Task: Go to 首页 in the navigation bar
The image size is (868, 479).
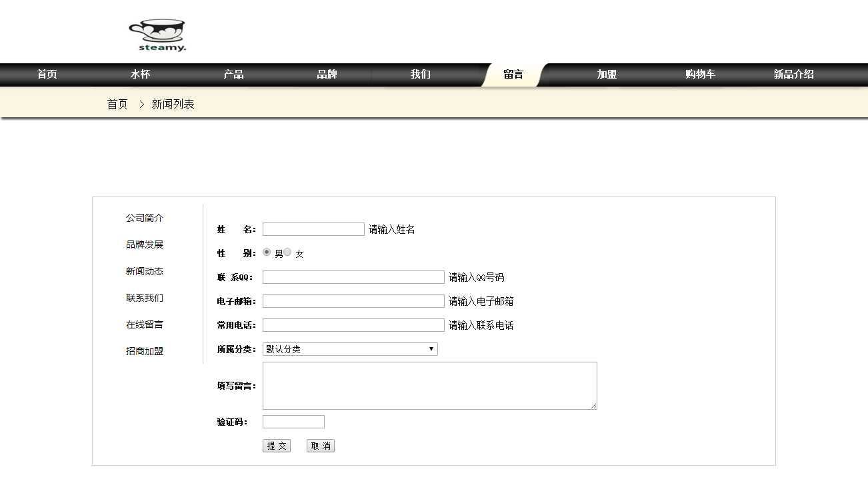Action: coord(47,75)
